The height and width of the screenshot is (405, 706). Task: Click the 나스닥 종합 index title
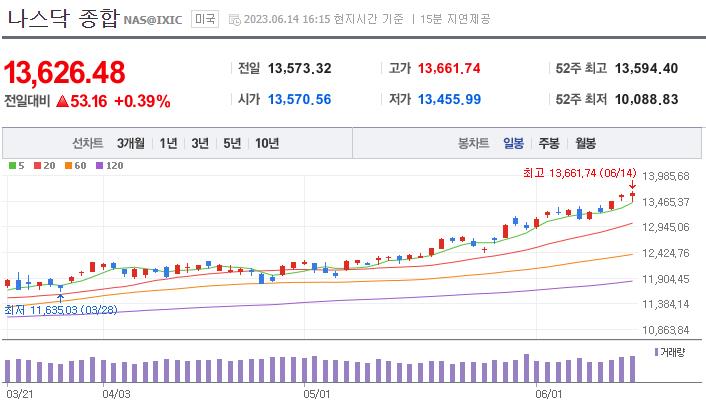62,17
